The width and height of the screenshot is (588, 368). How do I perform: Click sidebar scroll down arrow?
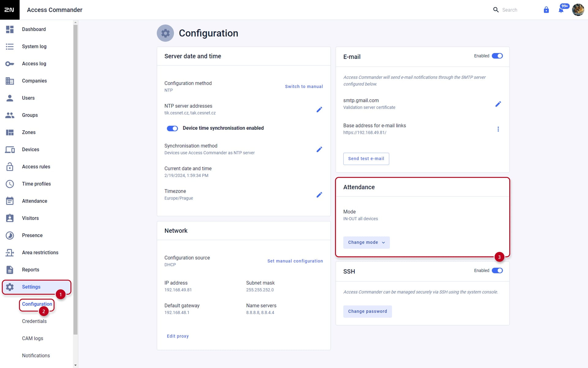pyautogui.click(x=75, y=365)
